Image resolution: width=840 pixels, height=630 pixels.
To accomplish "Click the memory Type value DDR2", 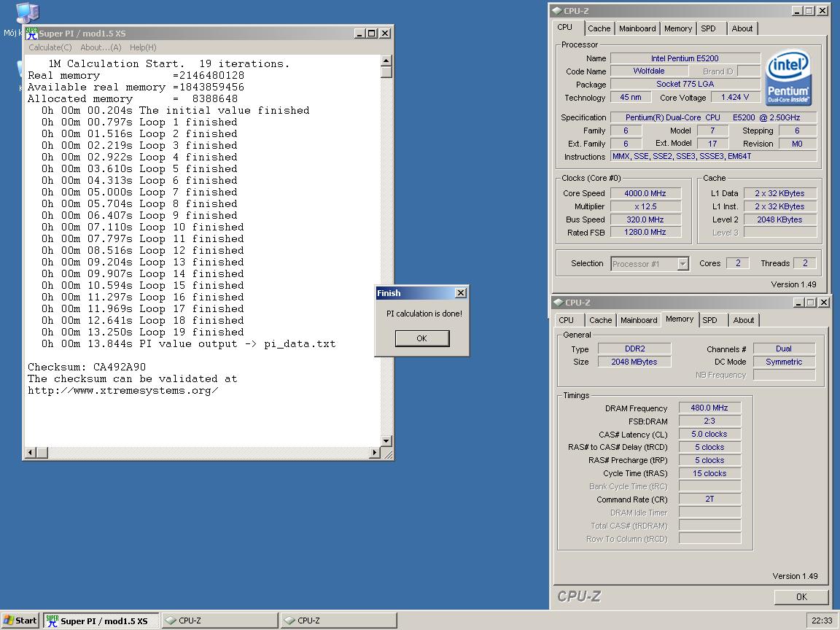I will coord(635,349).
